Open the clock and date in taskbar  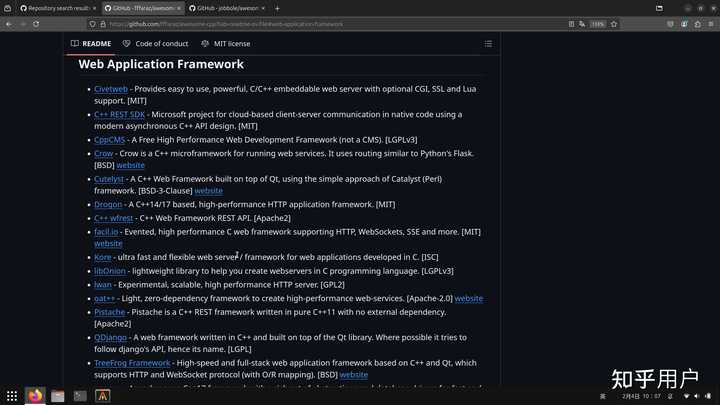(x=641, y=396)
